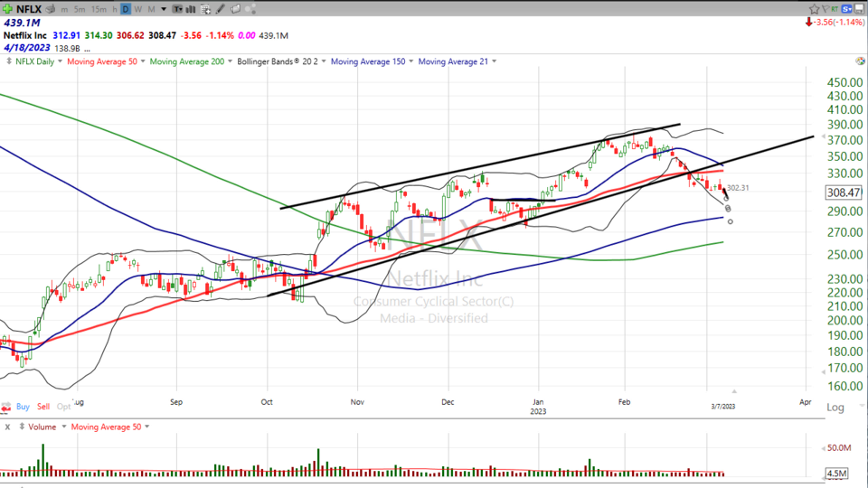Screen dimensions: 868x488
Task: Open the volume Moving Average 50 dropdown
Action: click(x=146, y=427)
